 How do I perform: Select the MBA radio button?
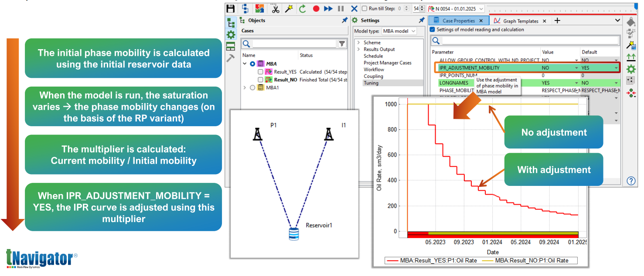coord(252,64)
